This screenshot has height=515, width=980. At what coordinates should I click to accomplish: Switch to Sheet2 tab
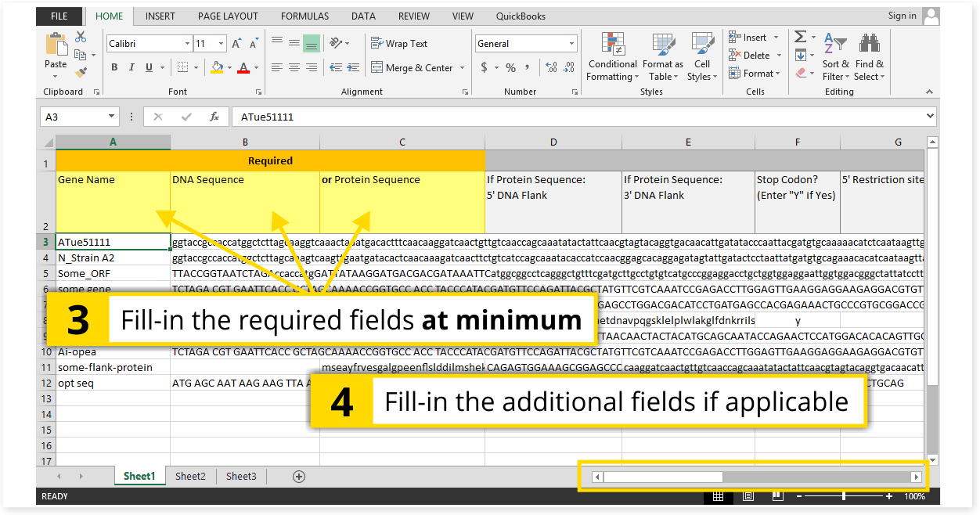click(190, 476)
